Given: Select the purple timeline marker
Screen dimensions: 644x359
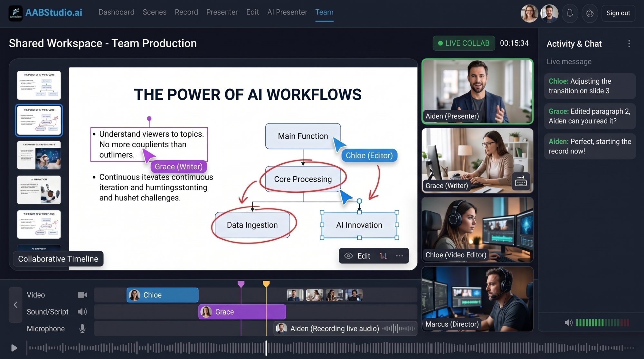Looking at the screenshot, I should point(241,284).
